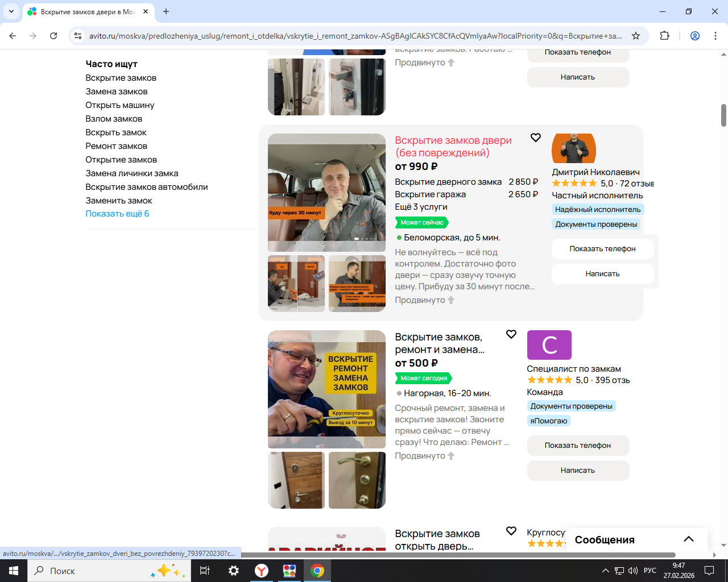Favorite 'Вскрытие замков открыть дверь' with heart
Screen dimensions: 728x582
(511, 531)
